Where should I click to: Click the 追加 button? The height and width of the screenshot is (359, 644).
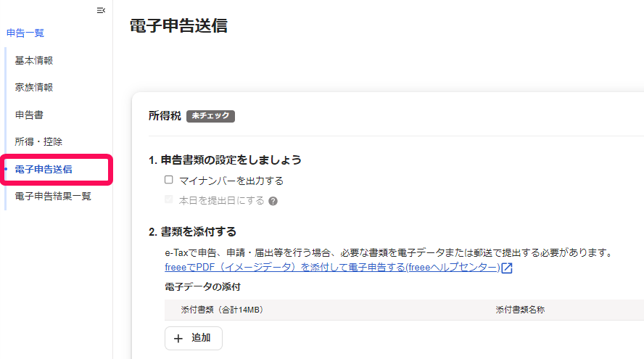pyautogui.click(x=194, y=338)
